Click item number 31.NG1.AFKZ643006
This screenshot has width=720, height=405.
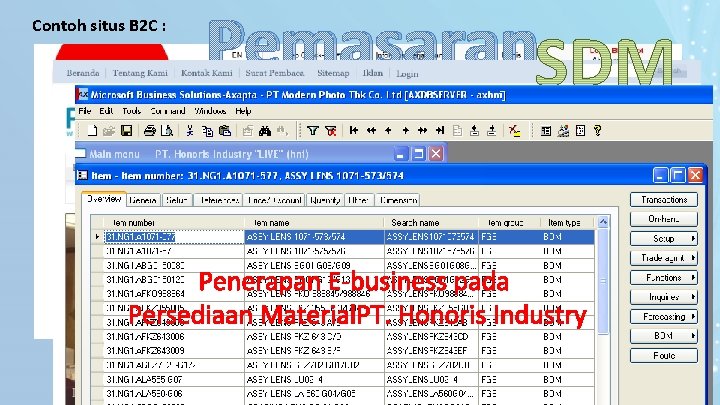pos(174,337)
